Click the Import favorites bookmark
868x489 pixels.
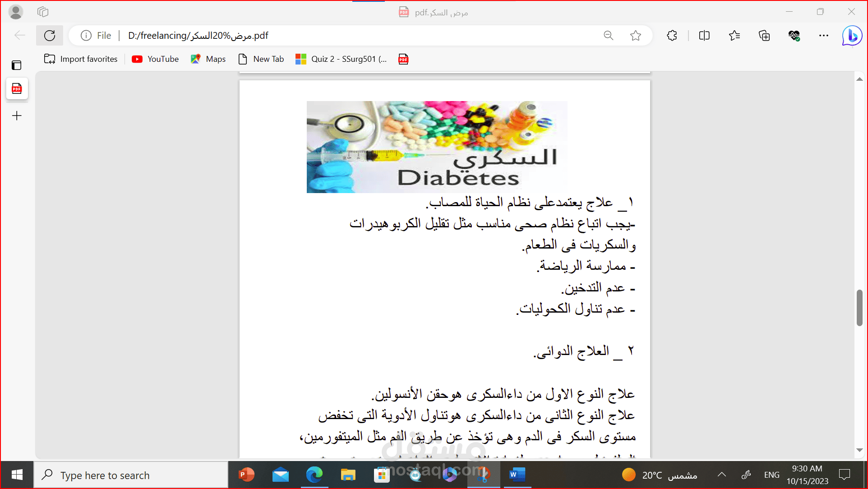point(81,59)
